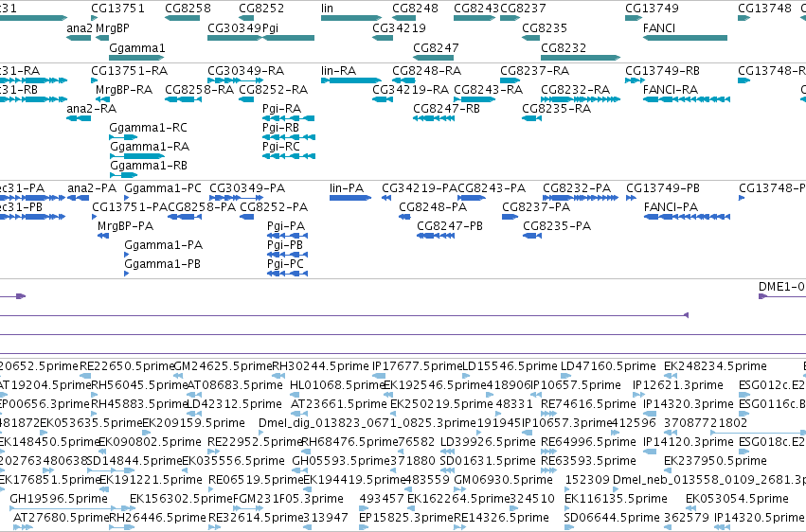This screenshot has width=806, height=532.
Task: Click the Pgi-RC transcript
Action: pyautogui.click(x=288, y=156)
